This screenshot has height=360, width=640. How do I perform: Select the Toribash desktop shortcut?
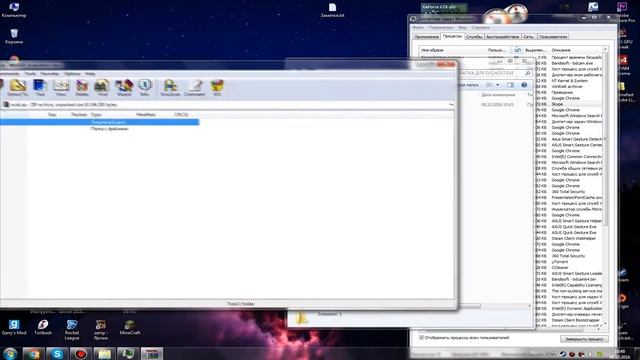click(43, 327)
